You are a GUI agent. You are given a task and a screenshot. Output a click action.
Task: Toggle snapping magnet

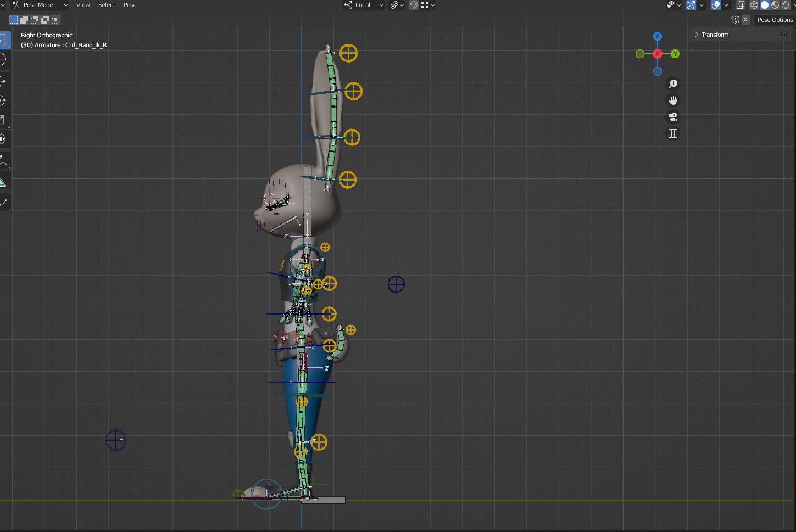tap(414, 5)
